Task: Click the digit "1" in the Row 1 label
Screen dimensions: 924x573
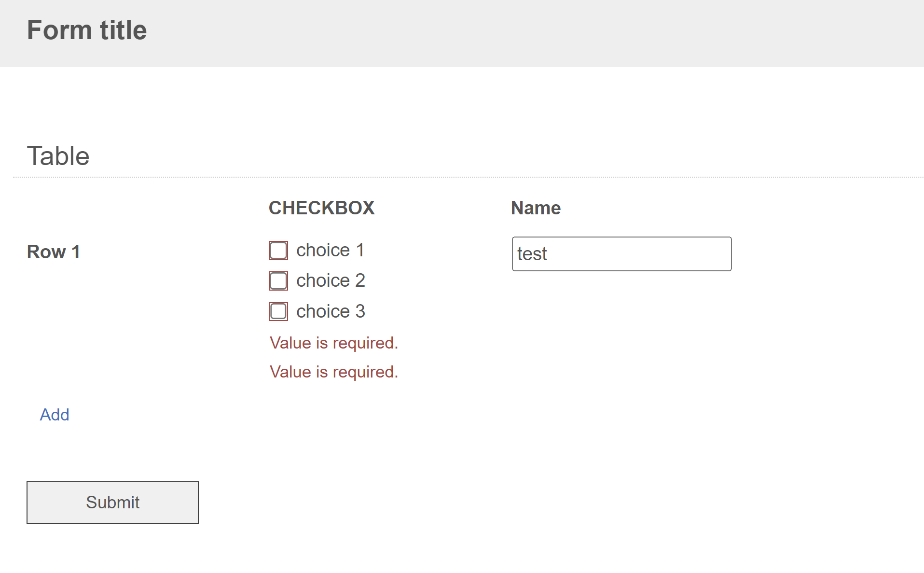Action: click(75, 252)
